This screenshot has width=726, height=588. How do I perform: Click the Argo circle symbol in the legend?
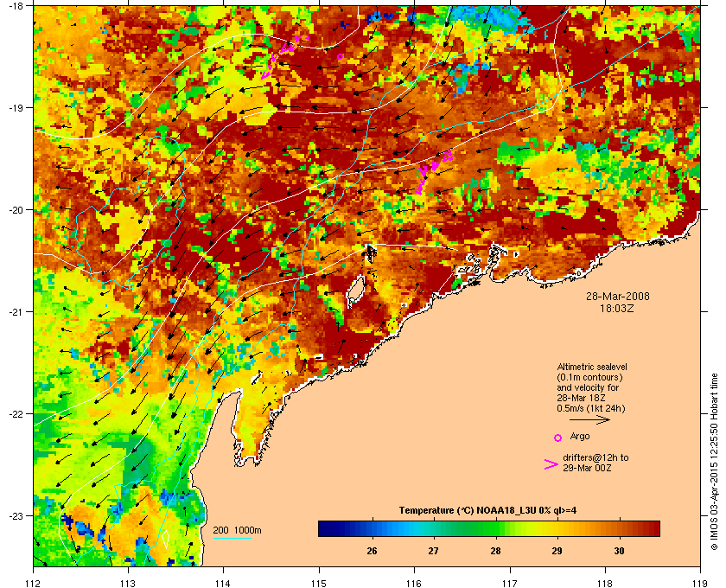[x=558, y=438]
